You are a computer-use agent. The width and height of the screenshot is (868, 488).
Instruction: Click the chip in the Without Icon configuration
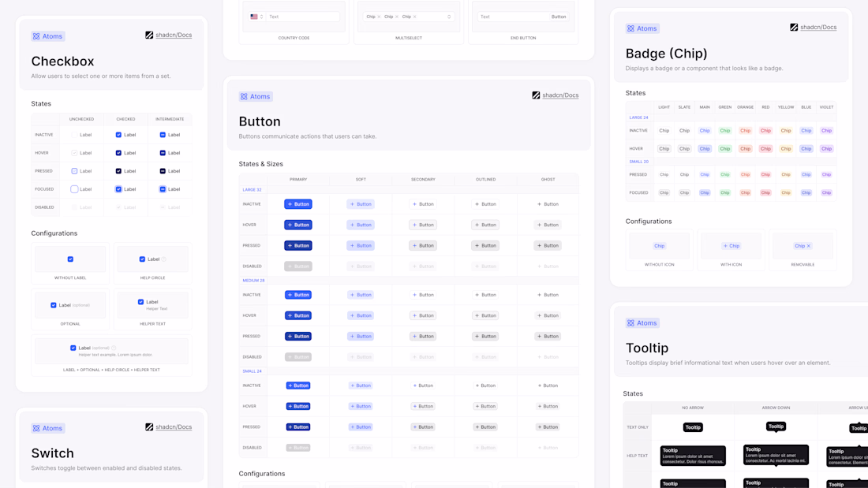[660, 246]
